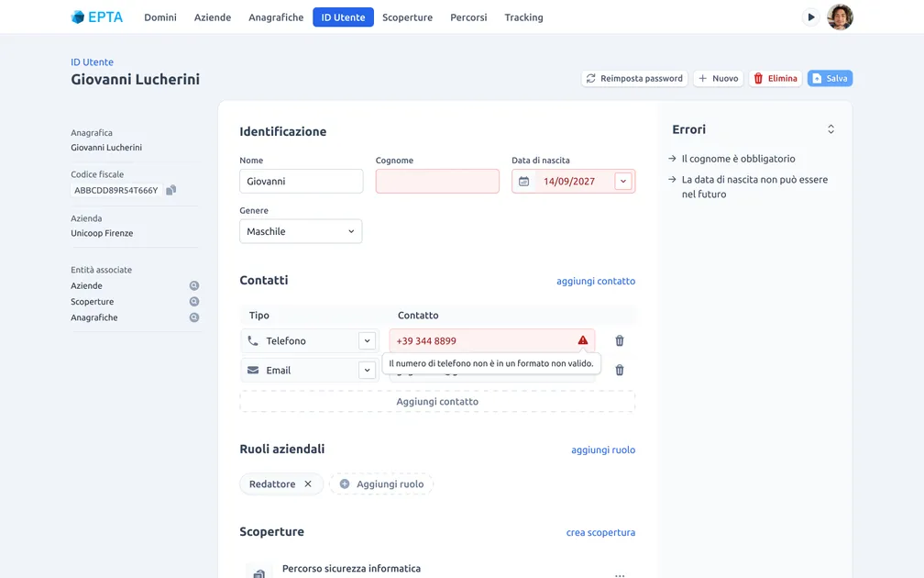Click the EPTA logo icon
This screenshot has height=578, width=924.
click(x=78, y=17)
